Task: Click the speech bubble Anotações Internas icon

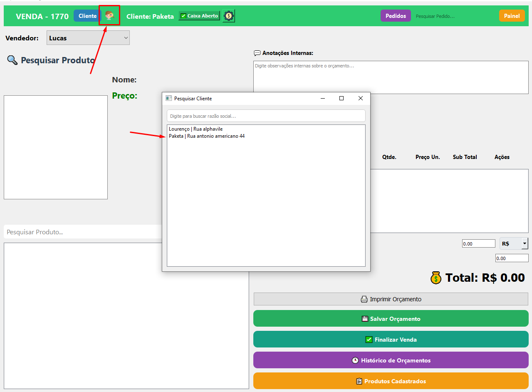Action: 257,53
